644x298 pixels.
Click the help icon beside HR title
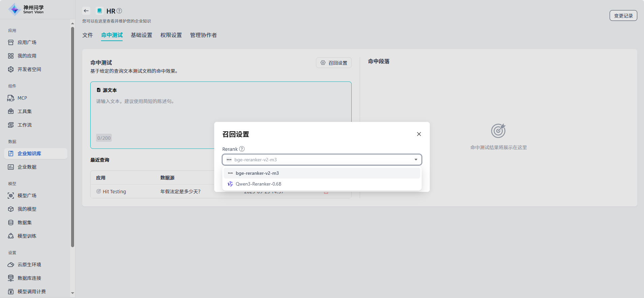click(x=119, y=11)
